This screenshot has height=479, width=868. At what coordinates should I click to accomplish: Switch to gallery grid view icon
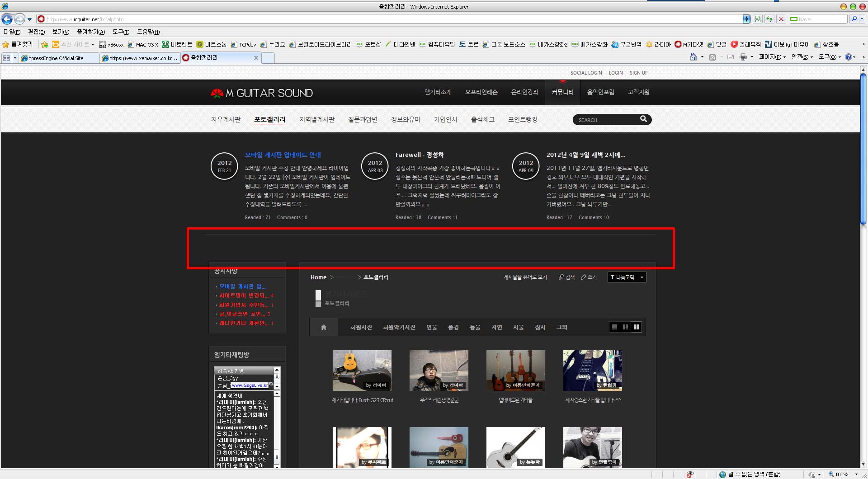pyautogui.click(x=636, y=327)
